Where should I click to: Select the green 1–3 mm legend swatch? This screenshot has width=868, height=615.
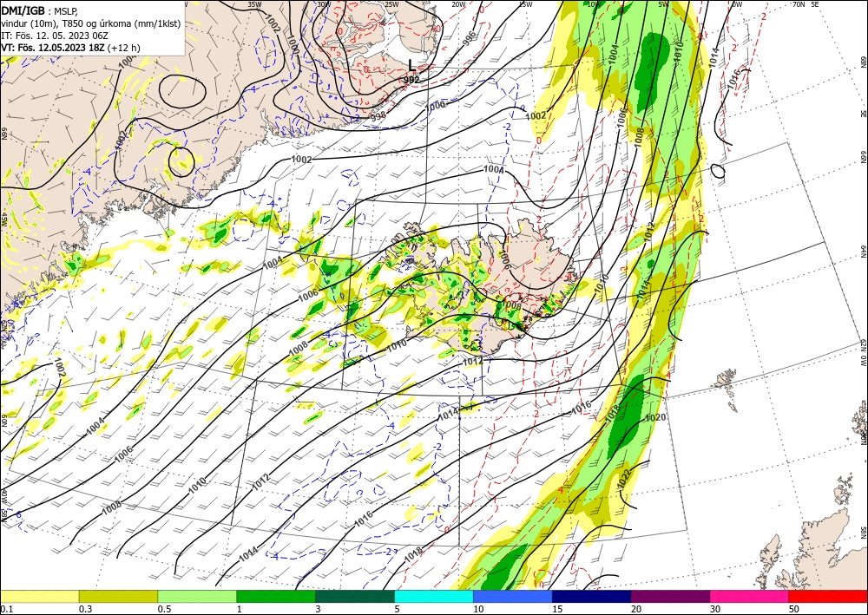point(276,596)
